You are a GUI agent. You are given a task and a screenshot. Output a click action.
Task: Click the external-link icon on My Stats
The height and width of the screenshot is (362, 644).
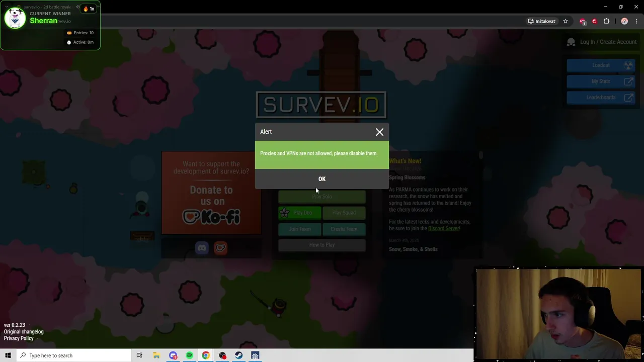[628, 81]
